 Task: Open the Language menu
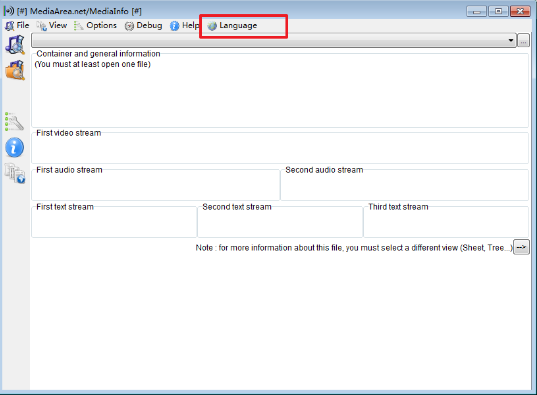click(232, 26)
